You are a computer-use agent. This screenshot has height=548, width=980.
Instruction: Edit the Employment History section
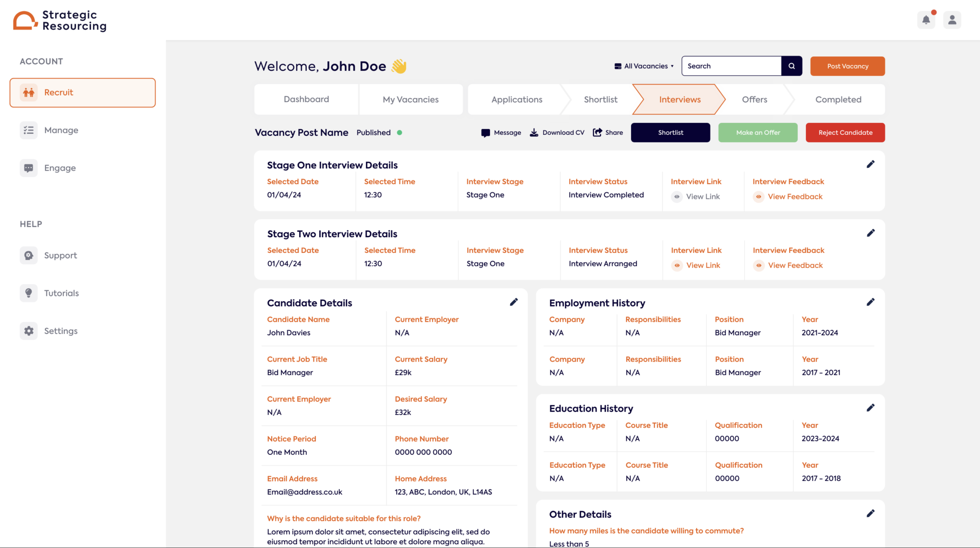coord(871,302)
